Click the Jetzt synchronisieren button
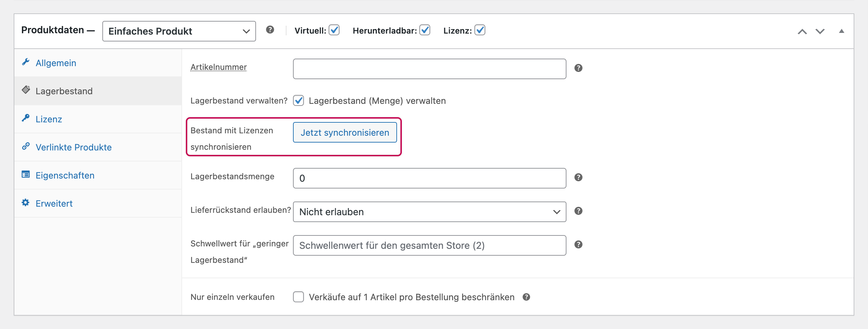Image resolution: width=868 pixels, height=329 pixels. [x=345, y=133]
